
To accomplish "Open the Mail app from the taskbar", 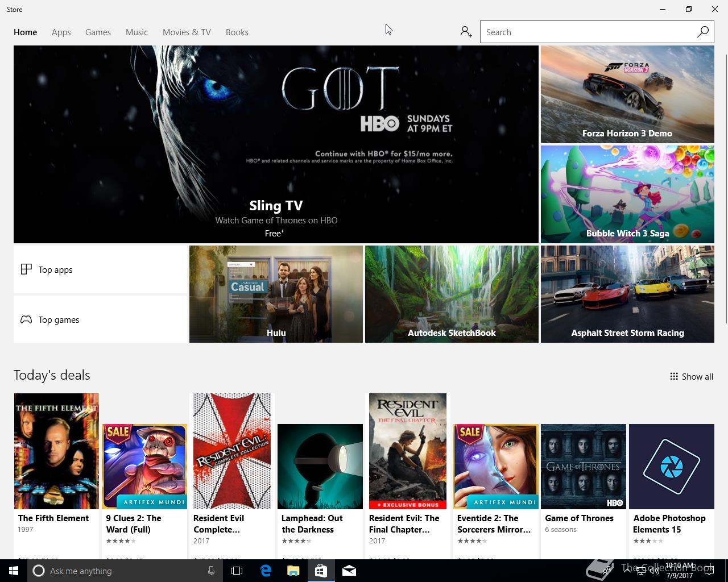I will pos(349,571).
